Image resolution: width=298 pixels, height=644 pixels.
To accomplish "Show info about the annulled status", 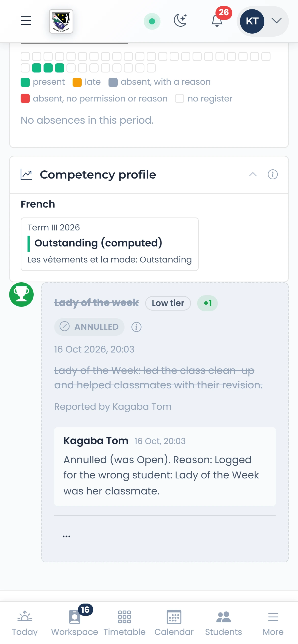I will 137,327.
